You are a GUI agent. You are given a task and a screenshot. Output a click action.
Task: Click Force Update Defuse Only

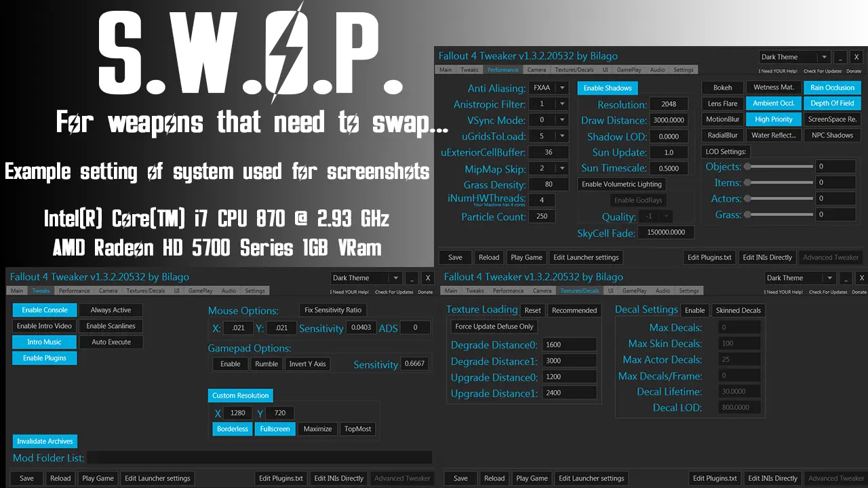pos(494,327)
